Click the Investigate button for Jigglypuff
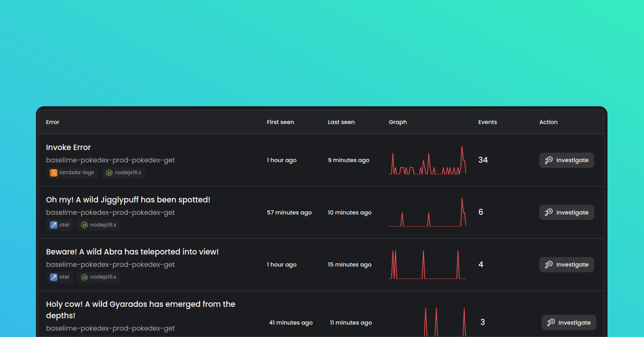This screenshot has height=337, width=644. [567, 212]
